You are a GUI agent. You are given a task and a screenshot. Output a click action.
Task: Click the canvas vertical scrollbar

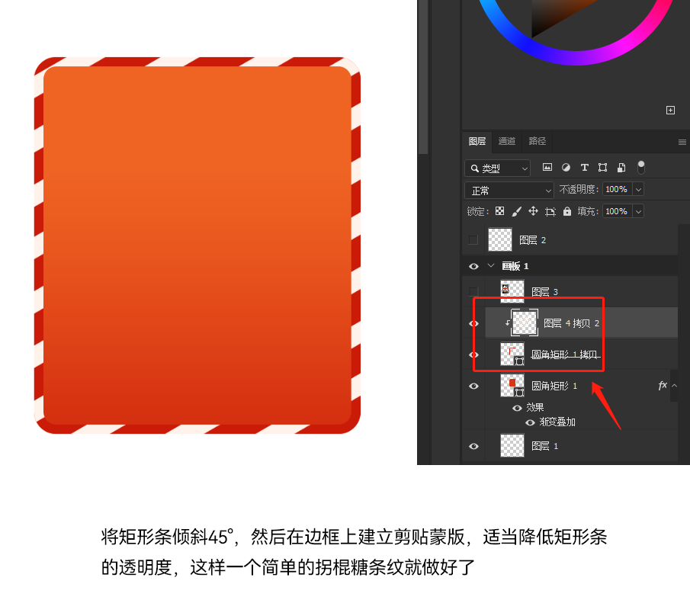pyautogui.click(x=423, y=77)
